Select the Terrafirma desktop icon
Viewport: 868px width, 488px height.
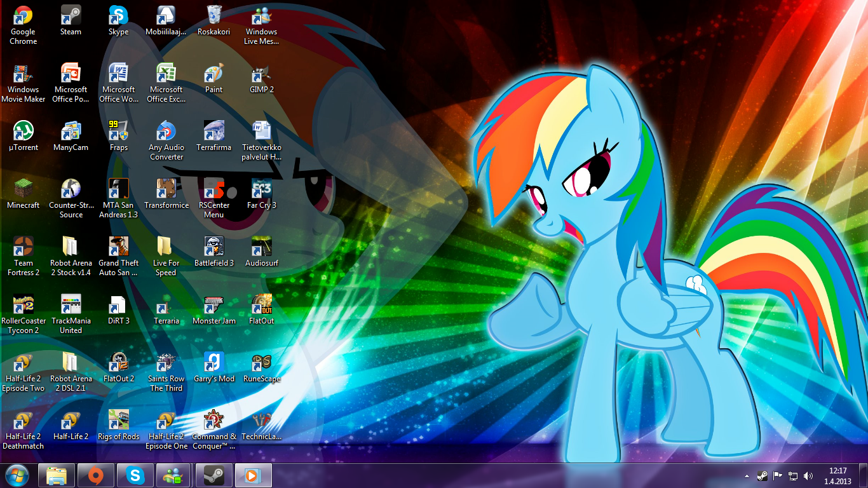pyautogui.click(x=214, y=137)
